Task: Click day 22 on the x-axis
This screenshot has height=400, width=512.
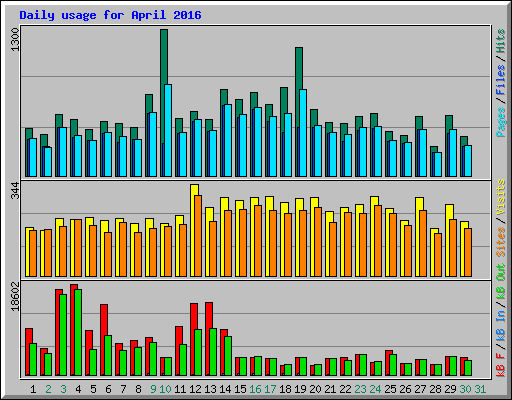Action: pyautogui.click(x=345, y=389)
